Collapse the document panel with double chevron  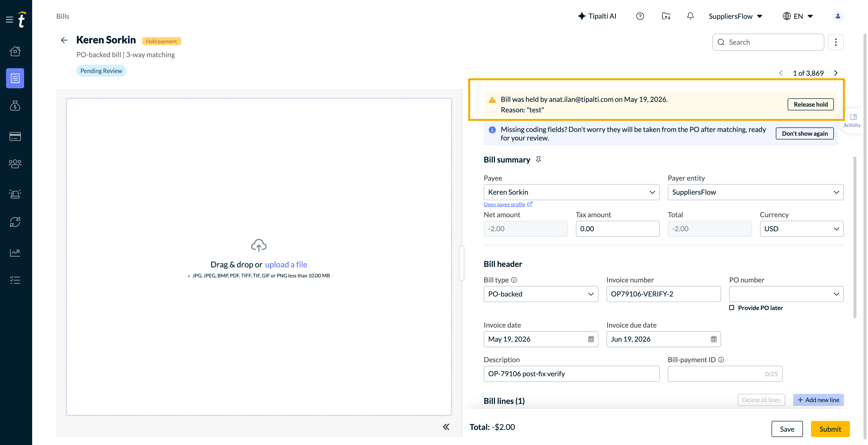[446, 427]
